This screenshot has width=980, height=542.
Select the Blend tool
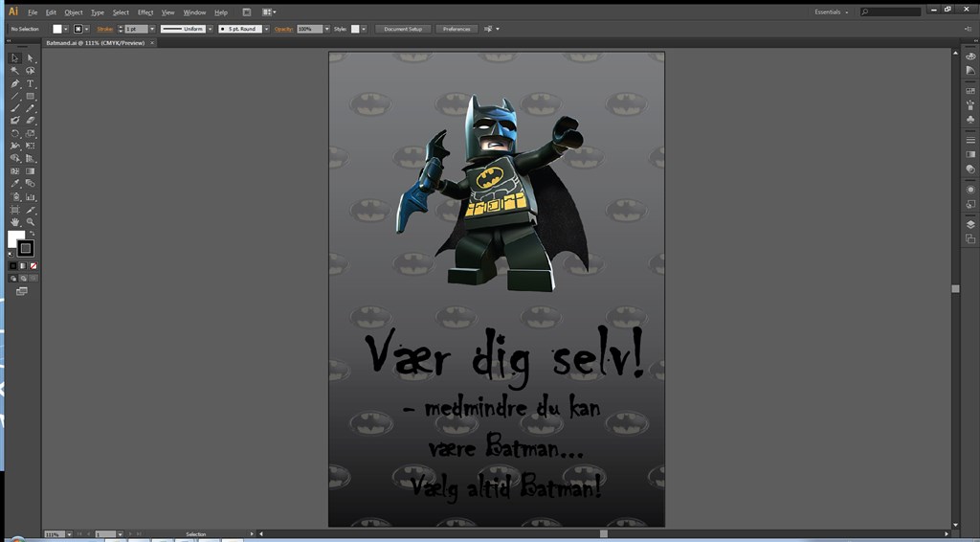click(30, 184)
